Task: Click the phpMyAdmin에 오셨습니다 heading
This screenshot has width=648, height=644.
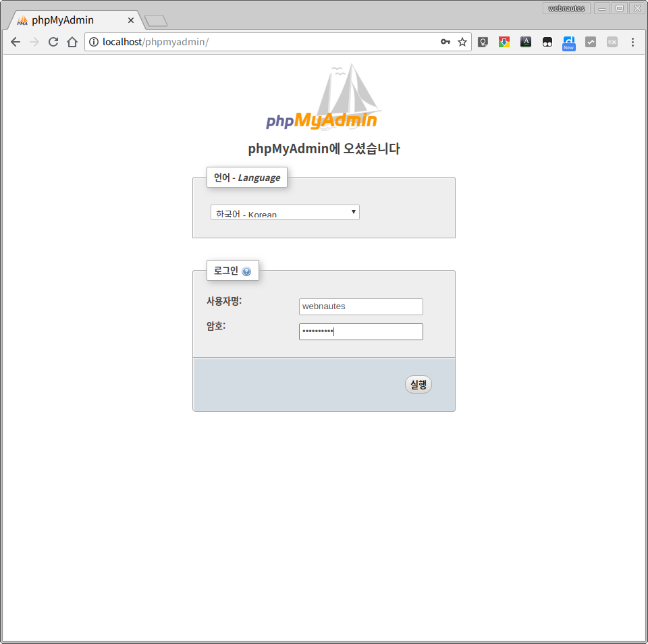Action: coord(323,149)
